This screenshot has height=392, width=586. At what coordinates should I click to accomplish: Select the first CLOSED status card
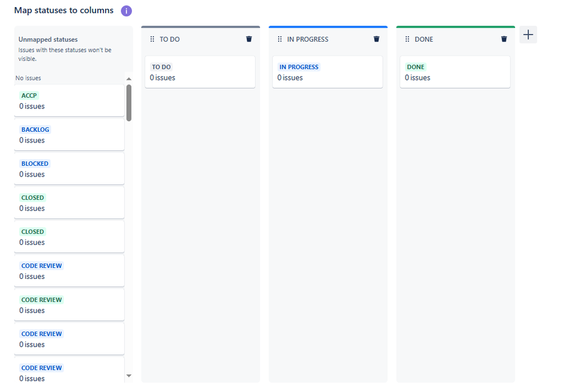(x=69, y=202)
